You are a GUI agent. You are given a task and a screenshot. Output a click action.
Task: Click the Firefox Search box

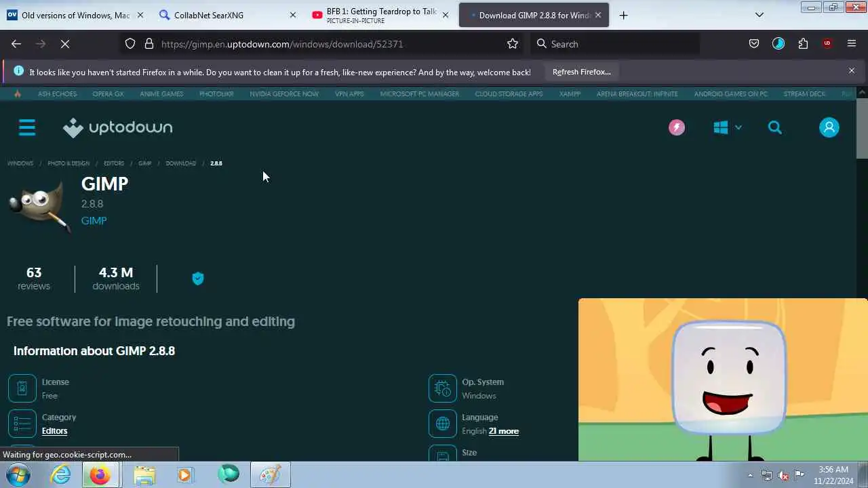tap(614, 43)
